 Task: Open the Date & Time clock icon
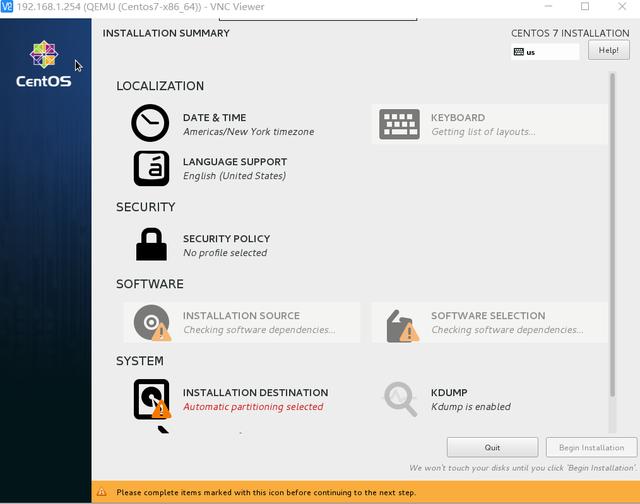pos(150,123)
